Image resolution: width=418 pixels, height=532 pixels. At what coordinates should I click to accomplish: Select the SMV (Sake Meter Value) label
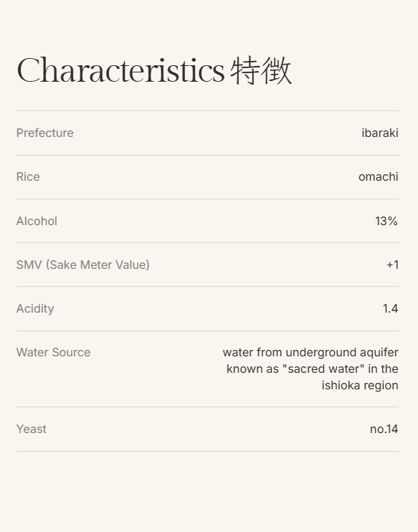pyautogui.click(x=82, y=265)
